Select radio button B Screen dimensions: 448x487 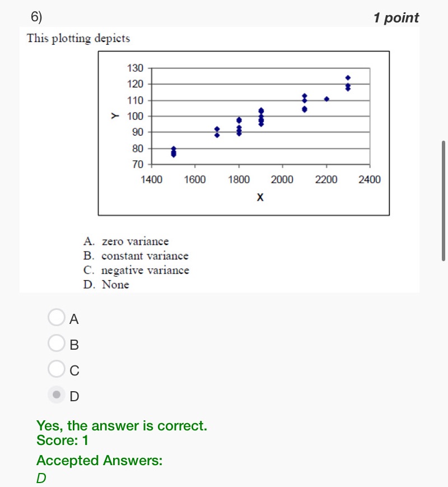[56, 343]
